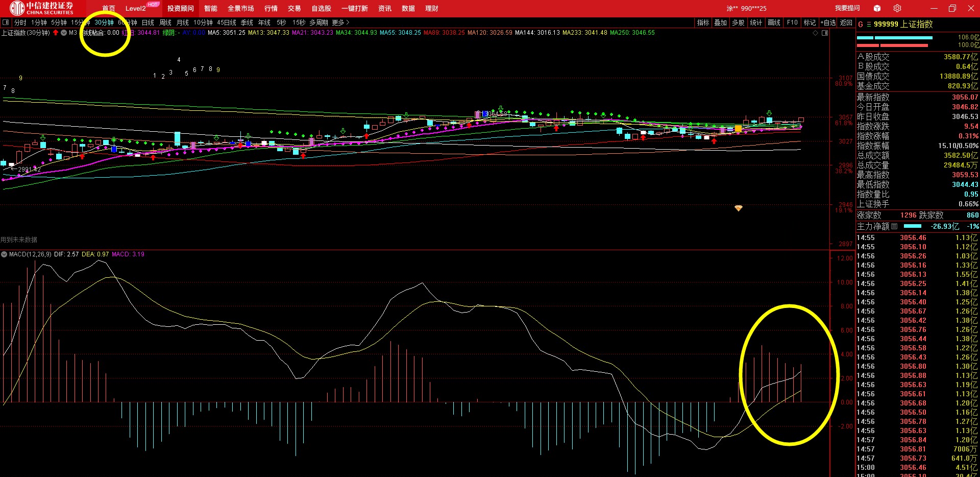
Task: Switch to the 日线 period tab
Action: (148, 22)
